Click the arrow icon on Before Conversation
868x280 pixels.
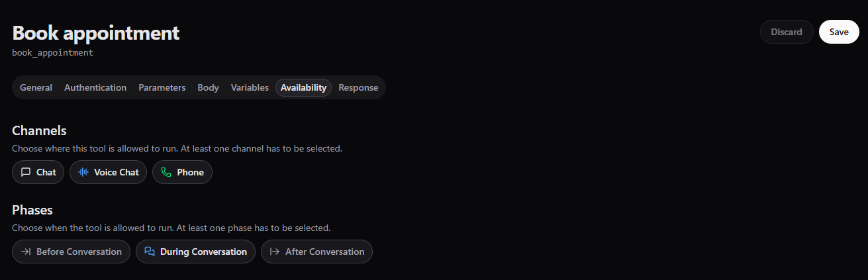[26, 252]
